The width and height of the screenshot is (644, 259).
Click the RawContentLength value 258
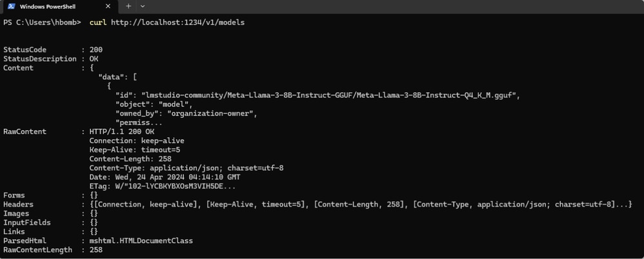(96, 249)
